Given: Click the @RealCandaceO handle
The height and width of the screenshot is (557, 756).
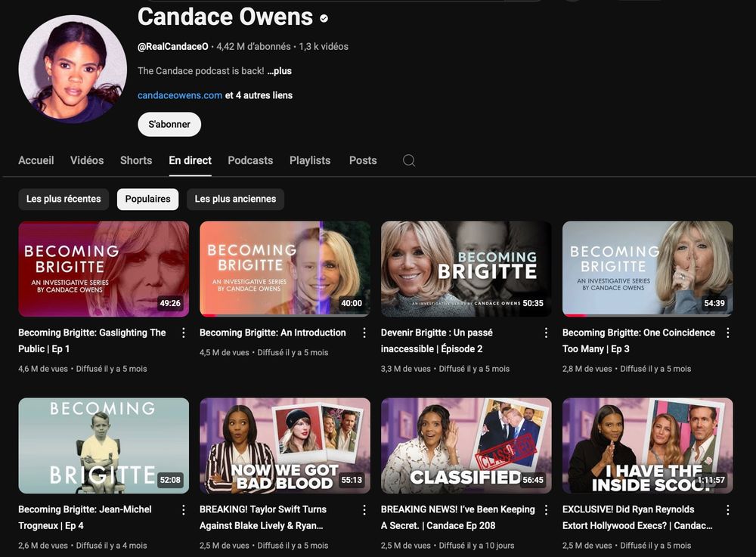Looking at the screenshot, I should 173,47.
